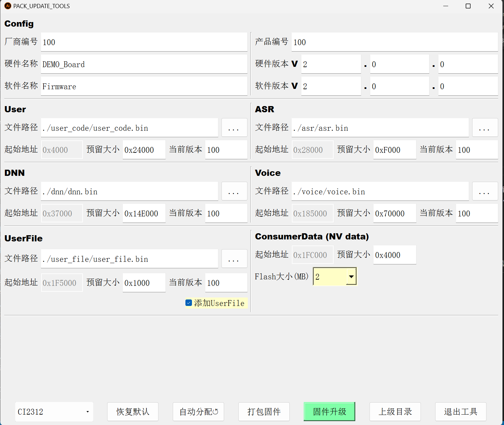
Task: Click the ASR 当前版本 version field
Action: point(477,150)
